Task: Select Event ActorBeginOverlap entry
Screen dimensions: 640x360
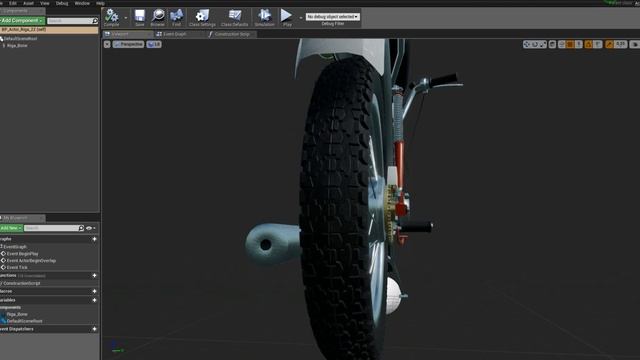Action: tap(31, 261)
